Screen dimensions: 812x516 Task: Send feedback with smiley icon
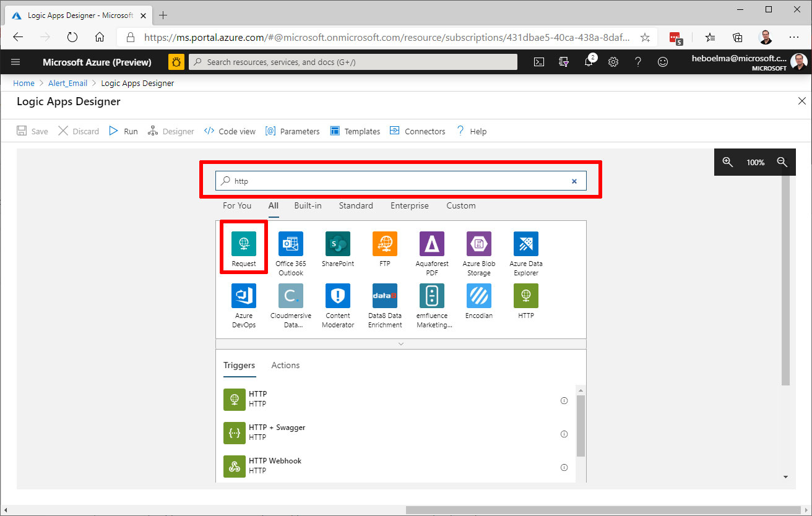663,62
